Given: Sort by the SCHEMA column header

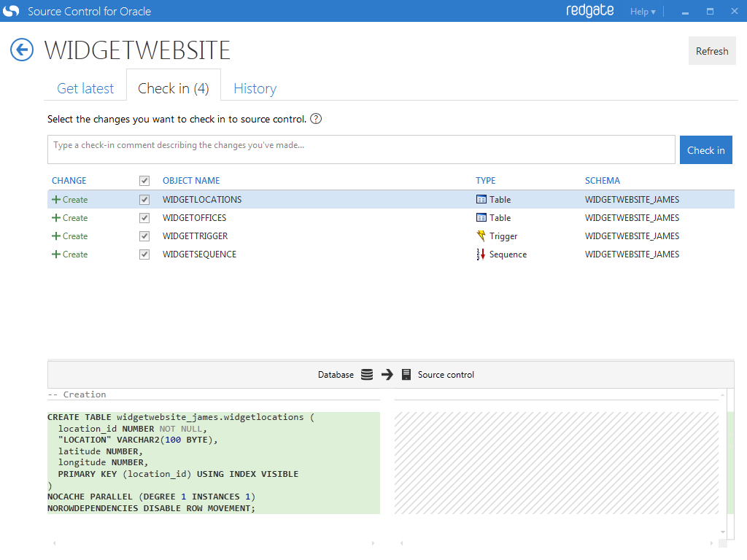Looking at the screenshot, I should 602,181.
